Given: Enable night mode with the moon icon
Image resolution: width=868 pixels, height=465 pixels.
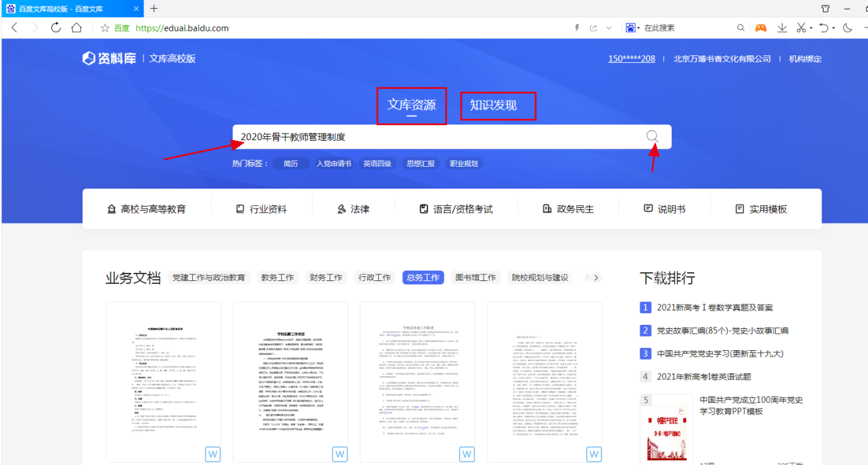Looking at the screenshot, I should click(x=848, y=28).
